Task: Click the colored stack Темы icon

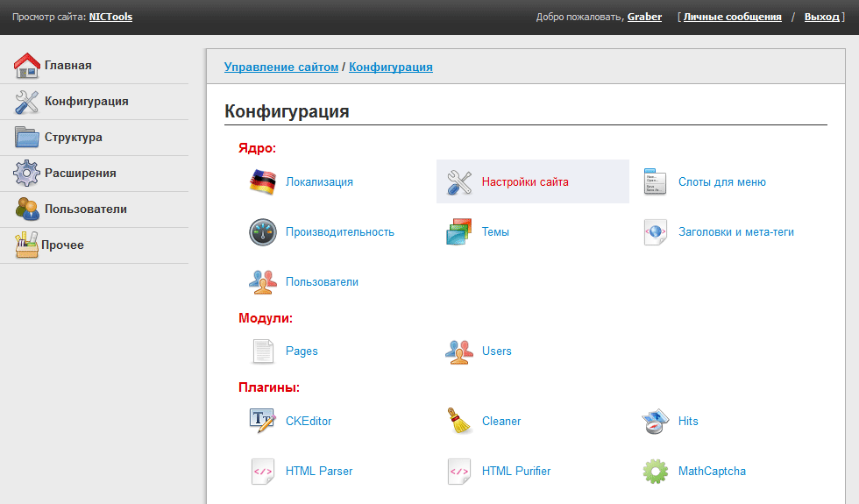Action: point(459,231)
